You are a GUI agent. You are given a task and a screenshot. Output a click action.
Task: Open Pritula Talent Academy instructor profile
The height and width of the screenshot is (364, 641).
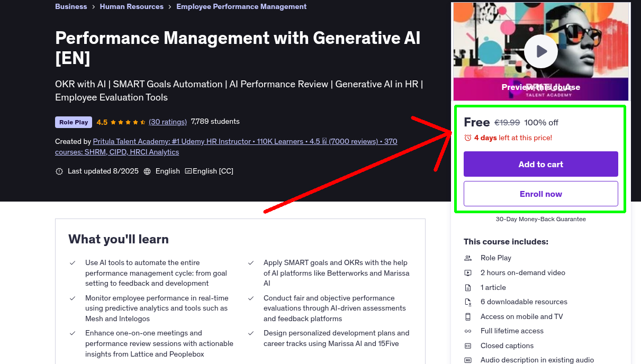[x=226, y=147]
